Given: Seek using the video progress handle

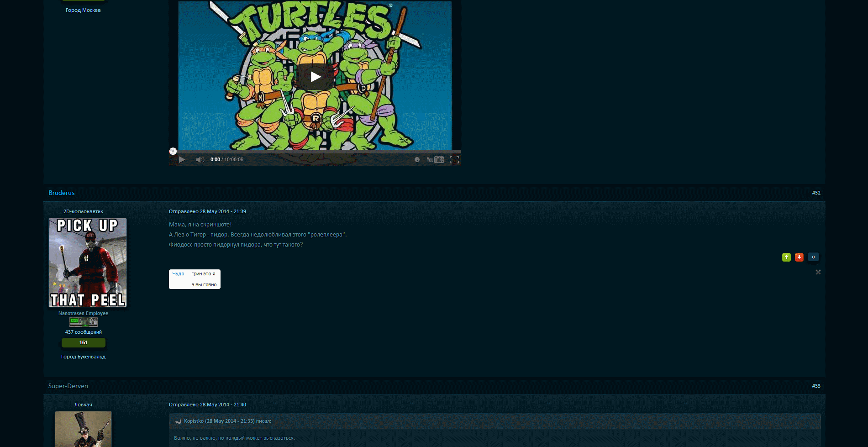Looking at the screenshot, I should [173, 151].
